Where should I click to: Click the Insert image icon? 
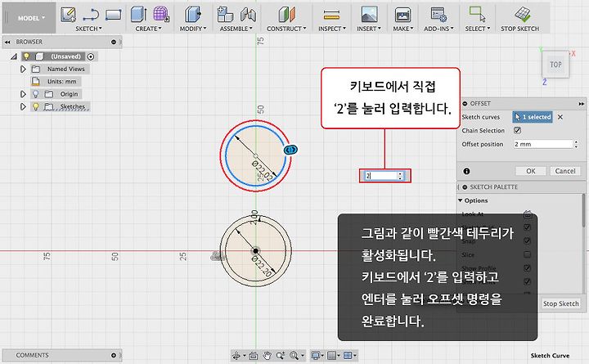[x=369, y=15]
